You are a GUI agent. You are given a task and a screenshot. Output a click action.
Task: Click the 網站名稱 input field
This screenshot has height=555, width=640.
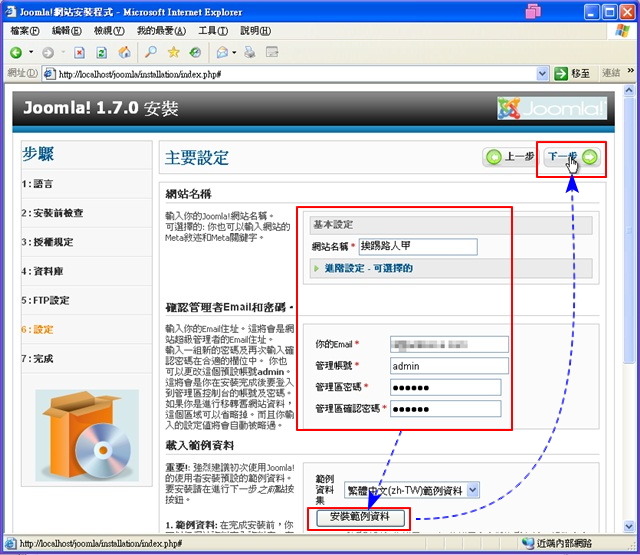(x=418, y=246)
